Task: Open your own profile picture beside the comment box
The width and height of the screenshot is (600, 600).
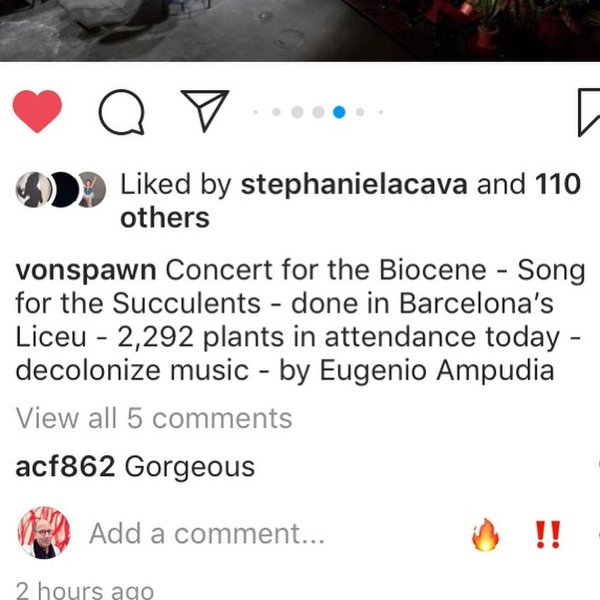Action: 44,533
